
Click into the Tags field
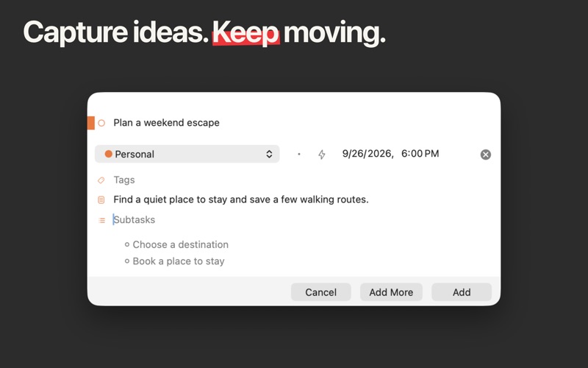124,180
